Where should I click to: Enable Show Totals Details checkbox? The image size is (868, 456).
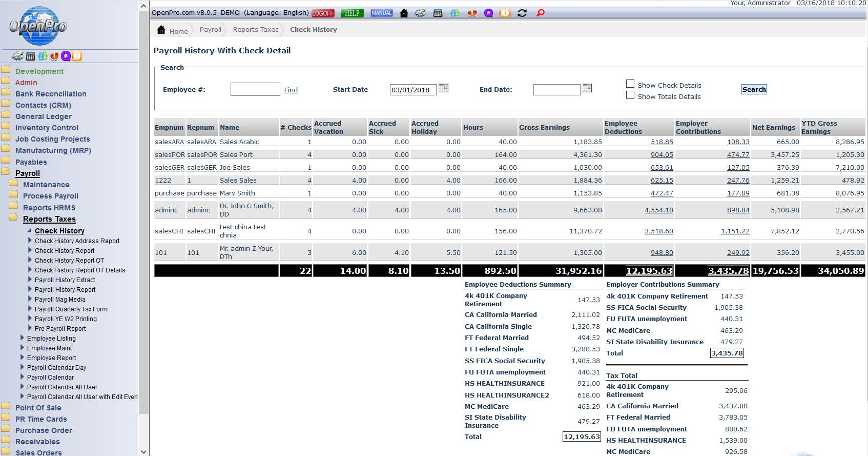point(630,95)
